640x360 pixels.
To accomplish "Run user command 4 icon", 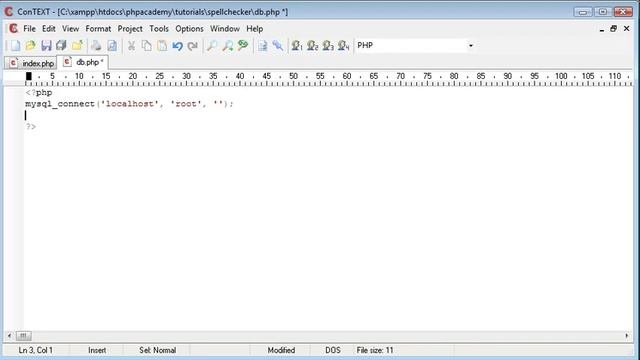I will pyautogui.click(x=343, y=45).
